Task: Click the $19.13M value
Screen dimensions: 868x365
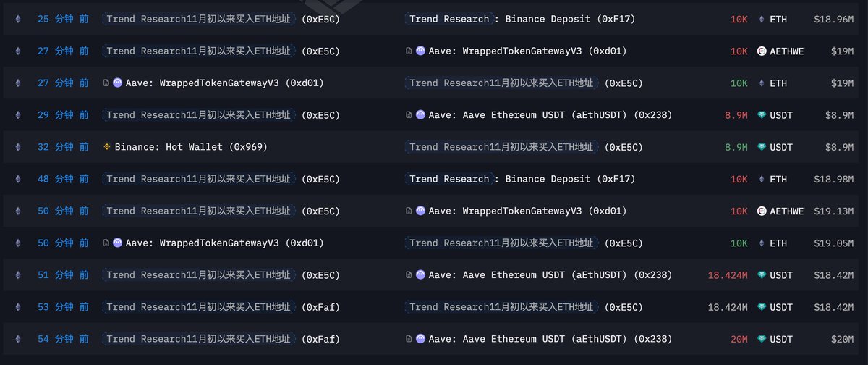Action: [833, 211]
